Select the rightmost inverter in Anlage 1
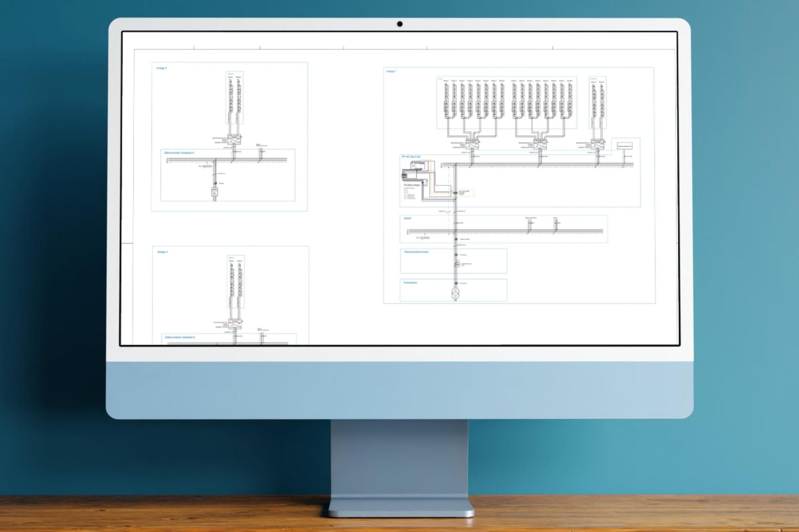 598,144
